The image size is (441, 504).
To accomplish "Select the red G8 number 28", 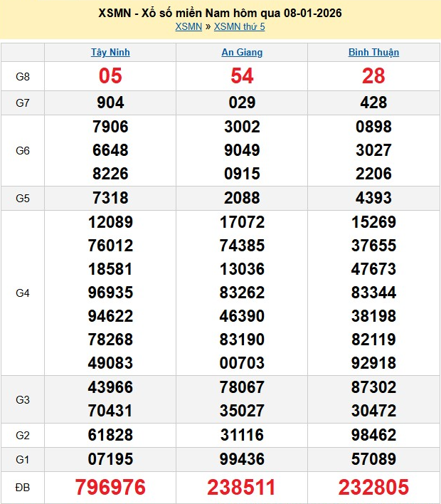I will point(373,76).
